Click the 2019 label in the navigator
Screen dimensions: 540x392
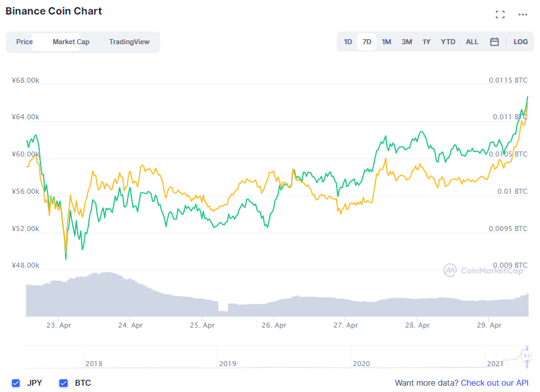click(x=227, y=364)
